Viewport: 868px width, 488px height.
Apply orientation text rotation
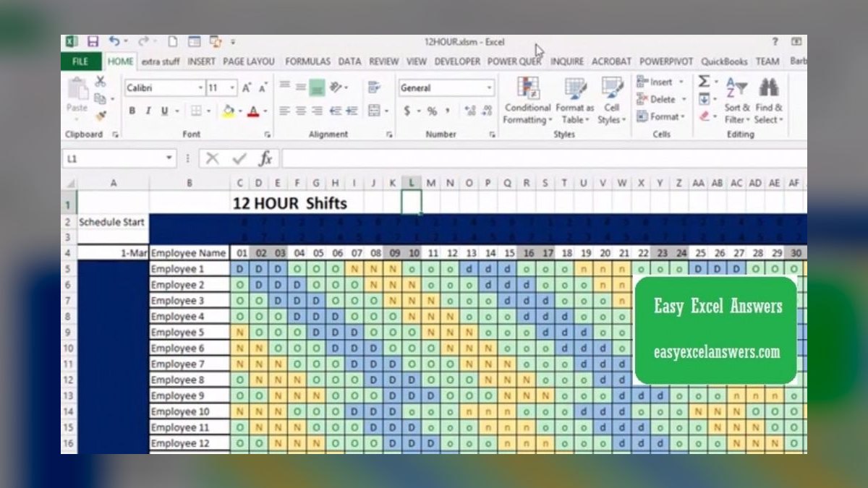[336, 87]
